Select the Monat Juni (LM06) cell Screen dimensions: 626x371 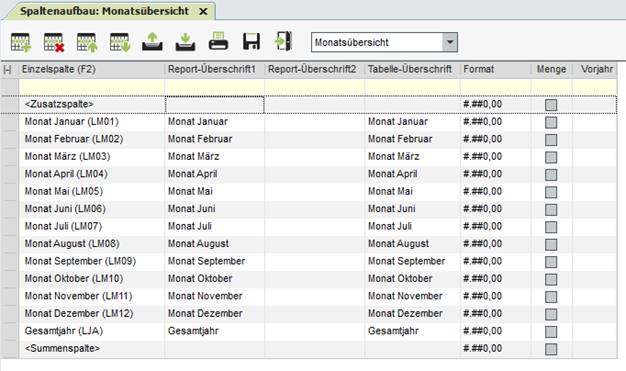pos(91,209)
